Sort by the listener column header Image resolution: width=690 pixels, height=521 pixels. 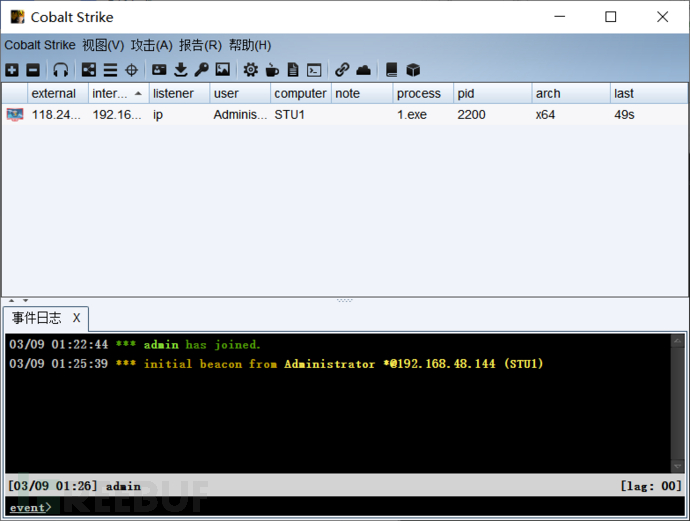[x=179, y=93]
